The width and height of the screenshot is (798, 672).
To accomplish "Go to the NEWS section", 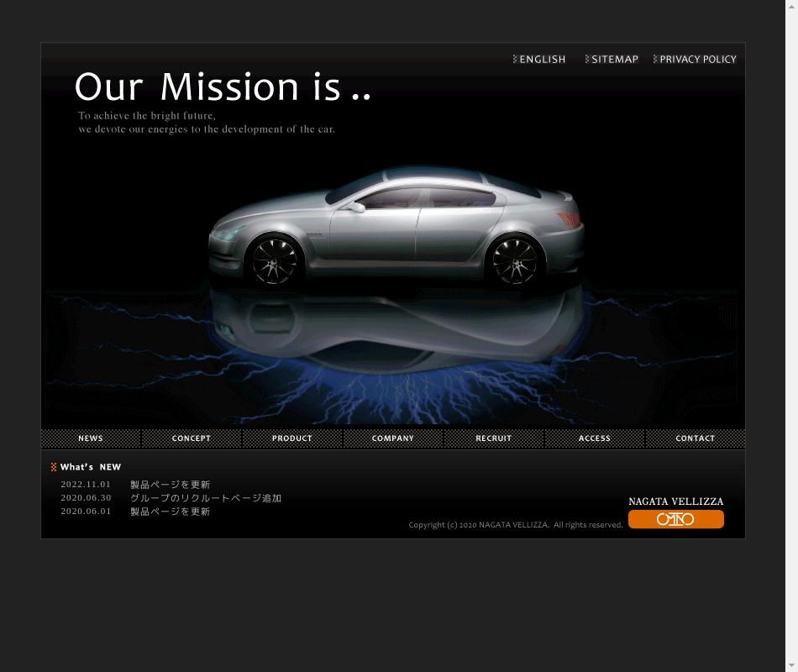I will click(x=91, y=438).
